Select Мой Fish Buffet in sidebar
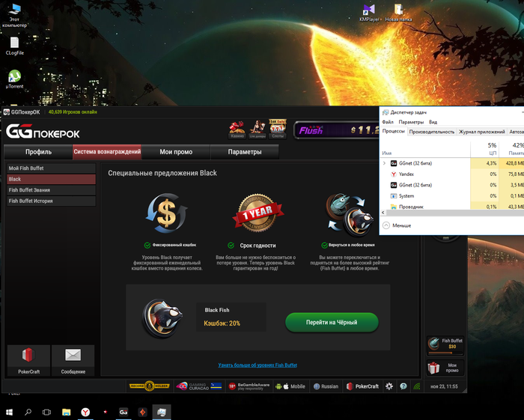This screenshot has width=524, height=420. click(52, 168)
